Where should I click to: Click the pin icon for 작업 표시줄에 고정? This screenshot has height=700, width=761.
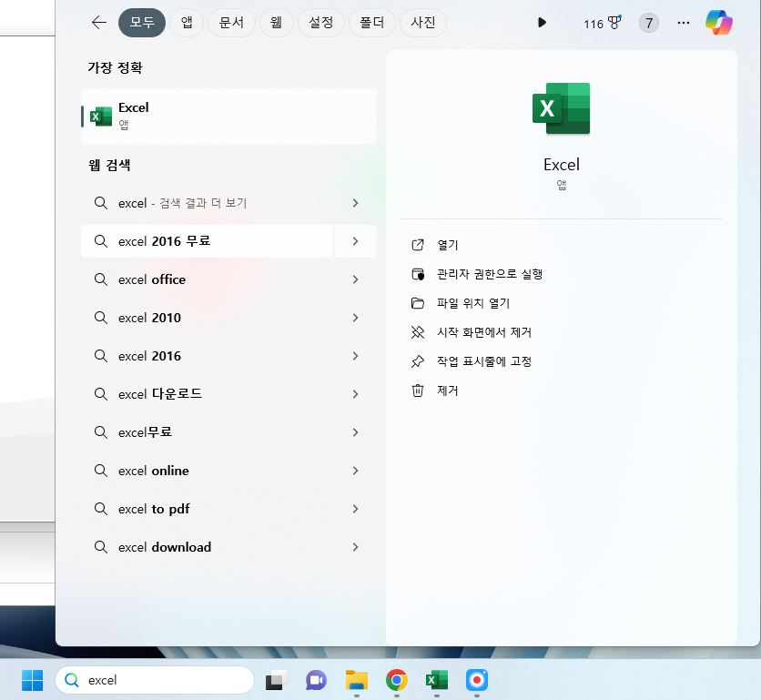tap(418, 361)
